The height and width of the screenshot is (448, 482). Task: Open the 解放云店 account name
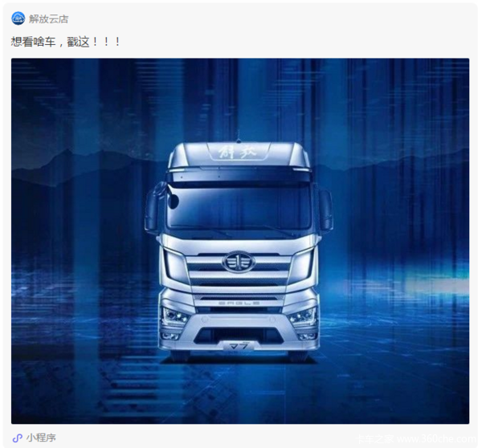point(48,19)
